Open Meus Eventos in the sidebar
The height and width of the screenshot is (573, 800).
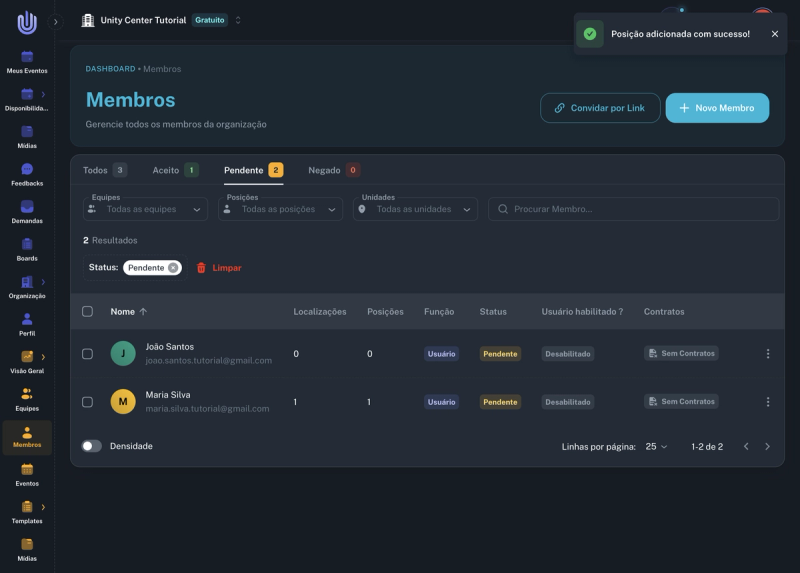[27, 62]
